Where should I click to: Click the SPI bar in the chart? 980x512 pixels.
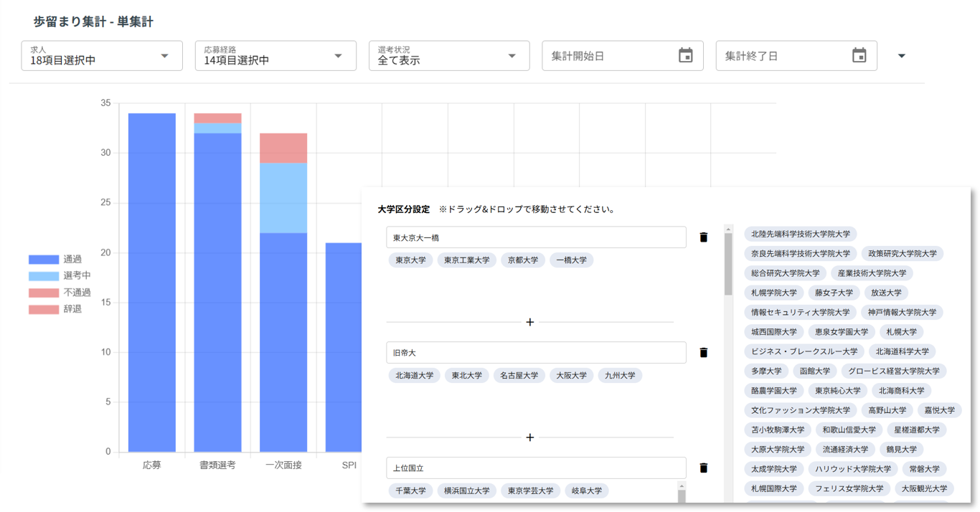[343, 347]
